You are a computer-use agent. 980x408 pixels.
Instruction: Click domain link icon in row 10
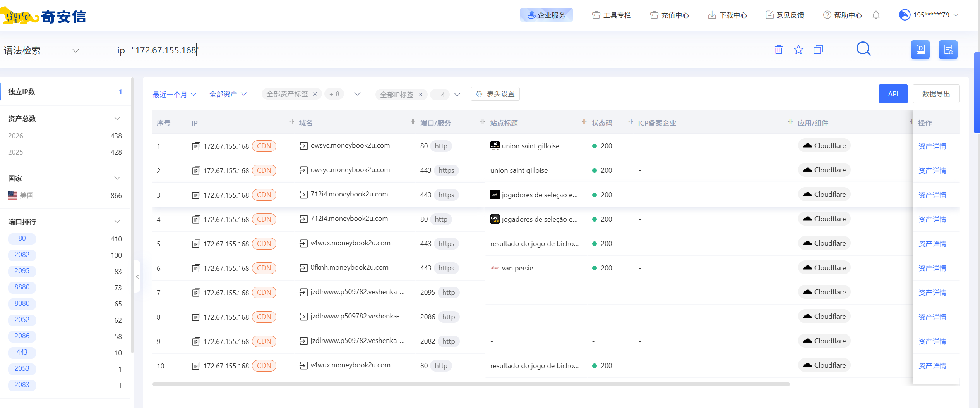(303, 365)
